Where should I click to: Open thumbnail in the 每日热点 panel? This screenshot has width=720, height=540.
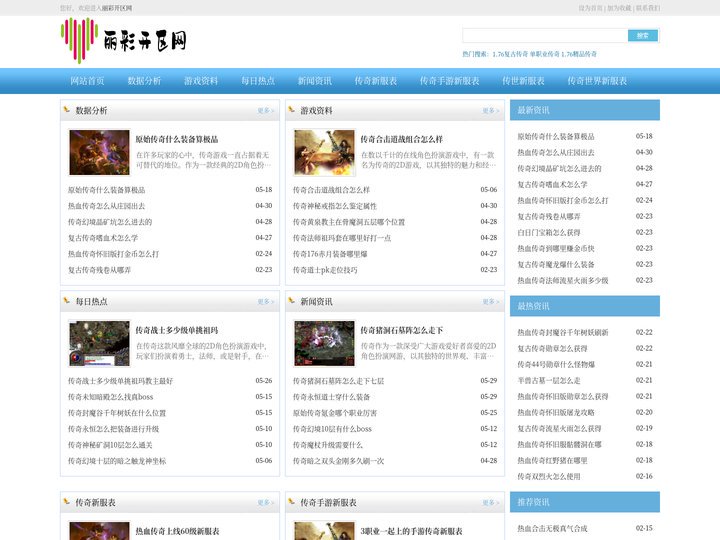pyautogui.click(x=99, y=343)
